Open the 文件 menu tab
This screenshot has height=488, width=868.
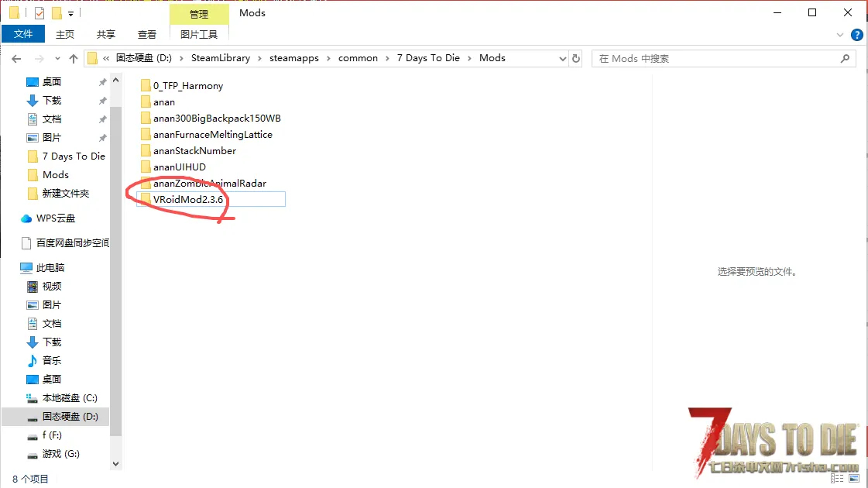(23, 34)
